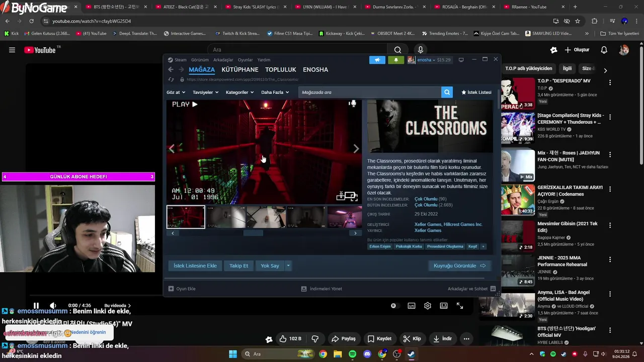Bookmark this page with Chrome star
The image size is (644, 362).
[578, 21]
